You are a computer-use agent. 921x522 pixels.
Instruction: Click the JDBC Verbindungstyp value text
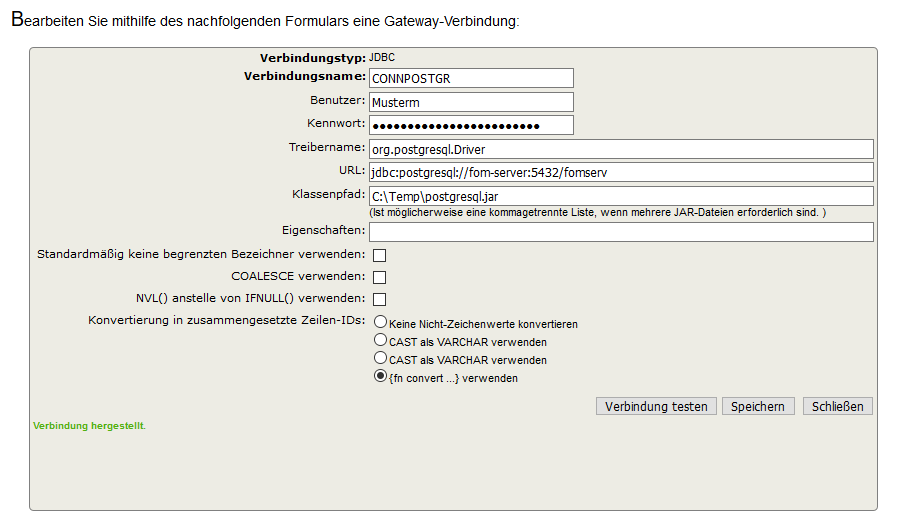(x=382, y=58)
